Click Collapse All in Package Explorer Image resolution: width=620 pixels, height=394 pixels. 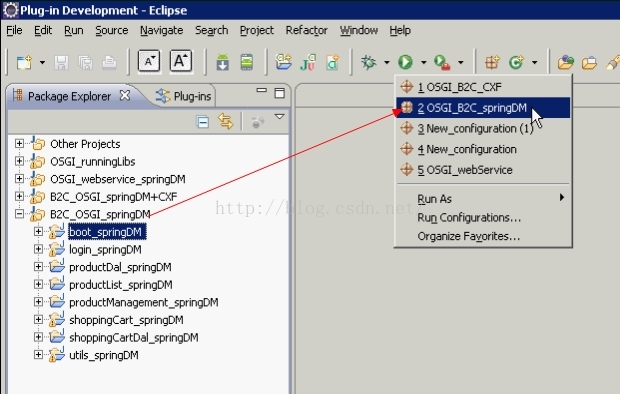(x=203, y=122)
